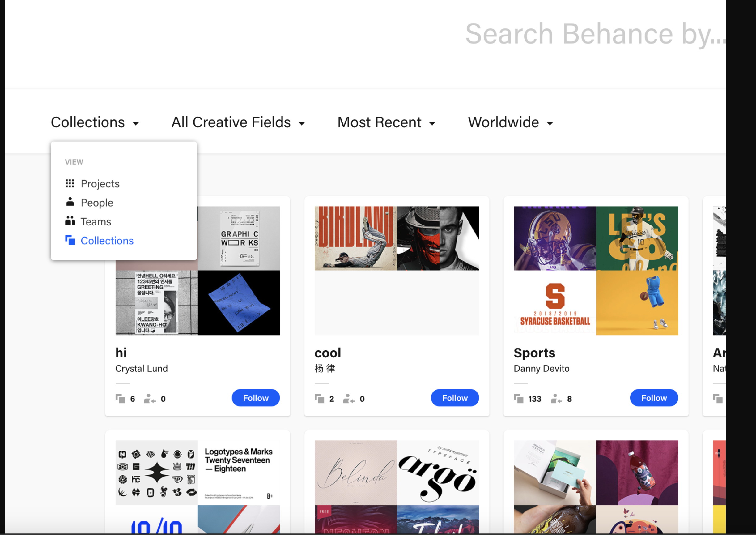Screen dimensions: 756x535
Task: Open the Korean greeting poster thumbnail
Action: tap(157, 303)
